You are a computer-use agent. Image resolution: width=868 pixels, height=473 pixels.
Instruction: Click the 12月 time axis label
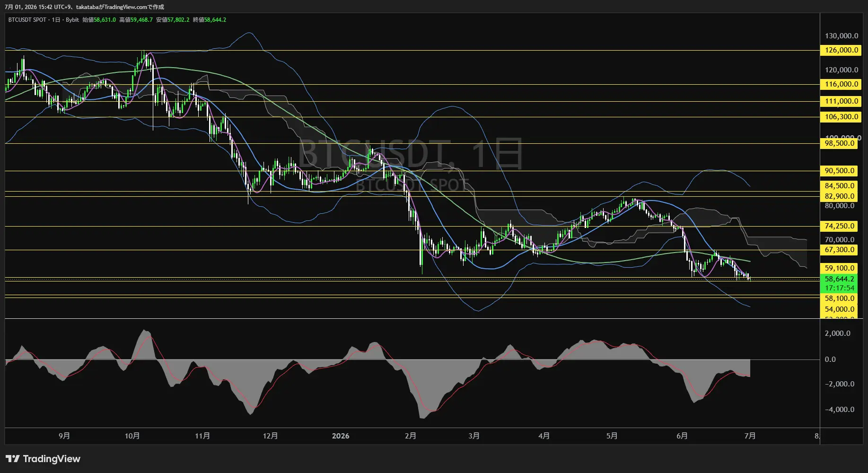[271, 436]
